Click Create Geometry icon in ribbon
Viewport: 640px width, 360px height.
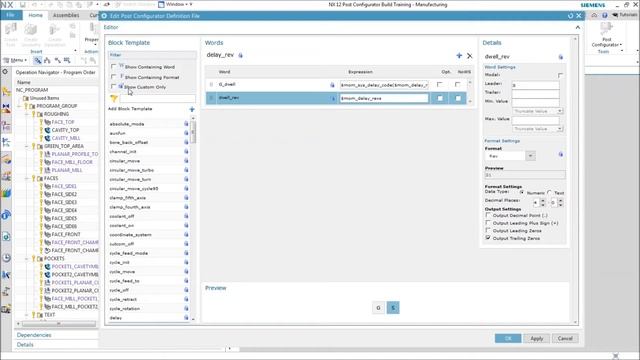click(31, 29)
